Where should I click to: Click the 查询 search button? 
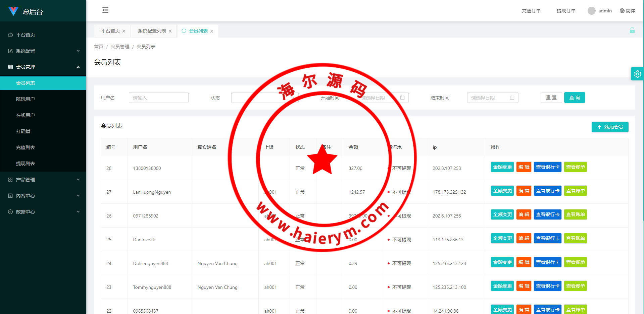click(574, 98)
